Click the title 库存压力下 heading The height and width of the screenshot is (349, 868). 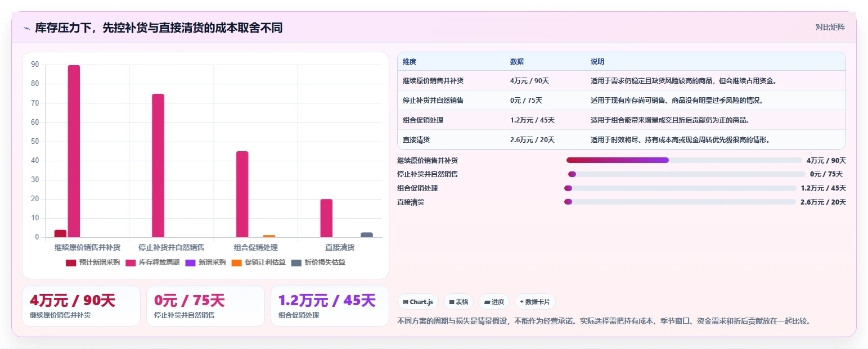159,28
